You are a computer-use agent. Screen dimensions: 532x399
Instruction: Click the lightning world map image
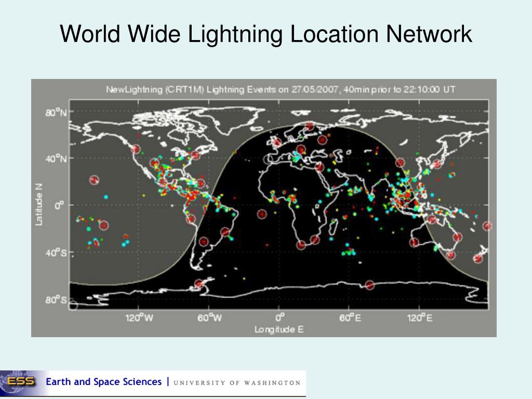pos(263,208)
